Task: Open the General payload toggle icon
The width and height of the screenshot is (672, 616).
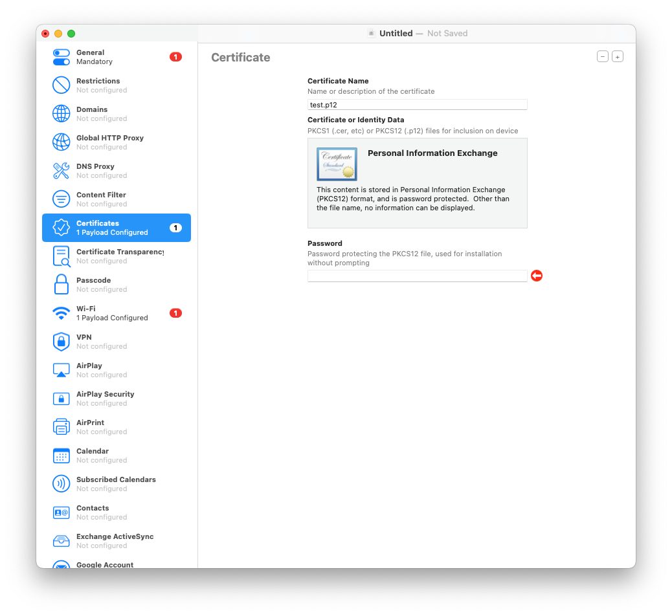Action: [x=62, y=57]
